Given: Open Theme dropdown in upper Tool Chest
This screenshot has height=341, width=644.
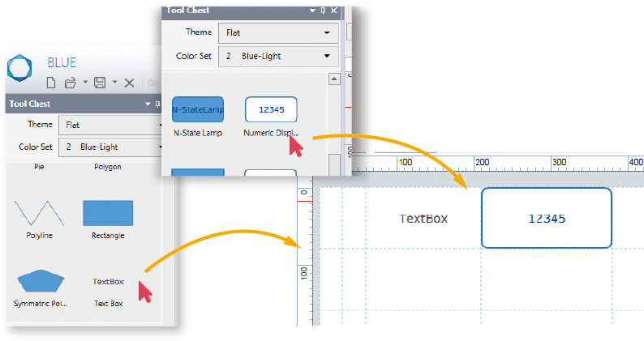Looking at the screenshot, I should [x=277, y=32].
